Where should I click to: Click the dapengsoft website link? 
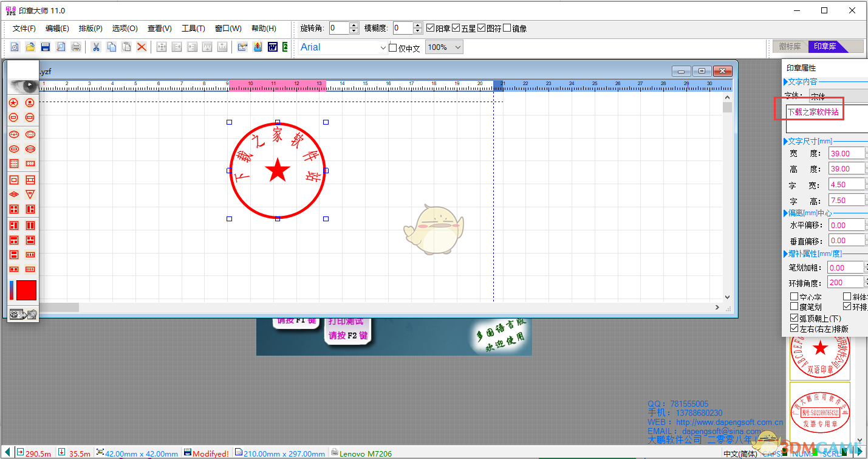click(729, 422)
